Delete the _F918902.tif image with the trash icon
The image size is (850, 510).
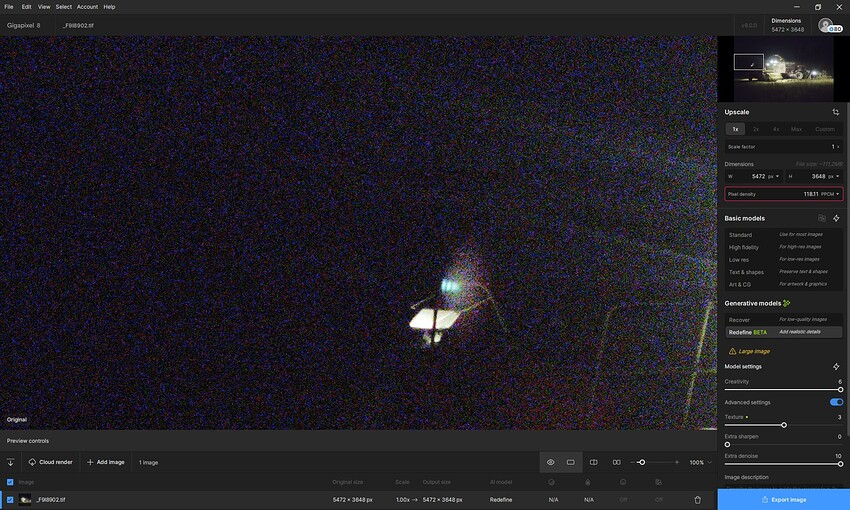[698, 500]
